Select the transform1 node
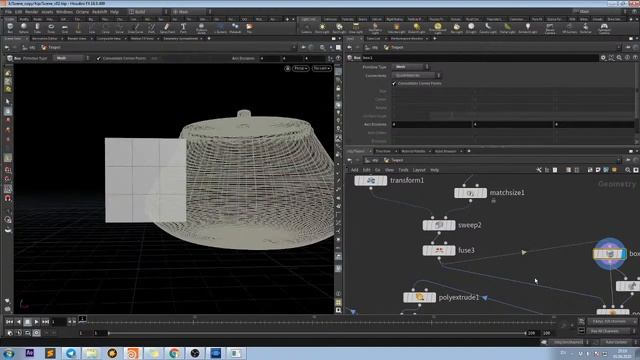640x360 pixels. (x=371, y=180)
